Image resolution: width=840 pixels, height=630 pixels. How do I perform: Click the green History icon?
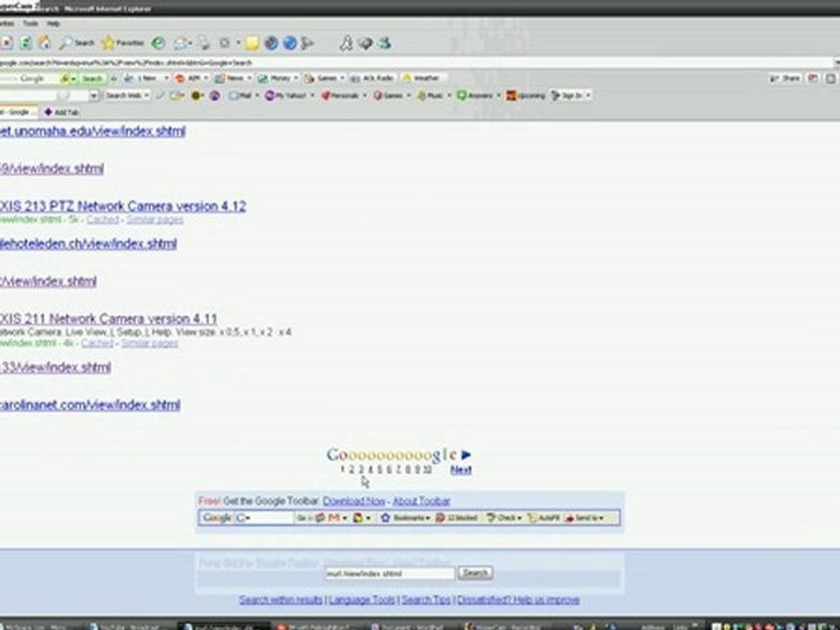coord(158,43)
